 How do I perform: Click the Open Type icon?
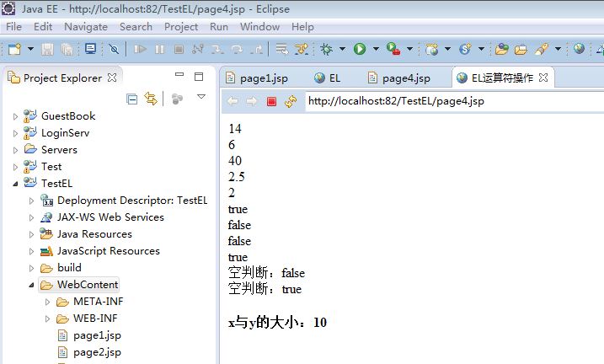(x=501, y=50)
